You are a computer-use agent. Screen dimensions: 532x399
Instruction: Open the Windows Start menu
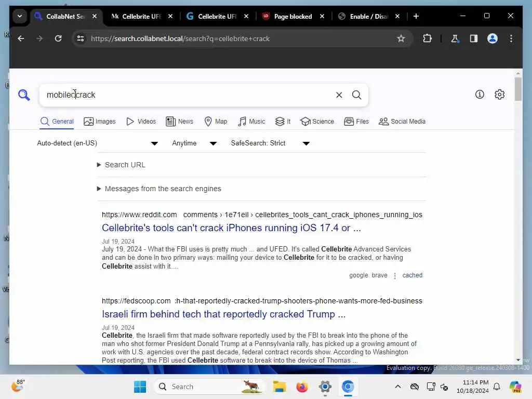140,387
